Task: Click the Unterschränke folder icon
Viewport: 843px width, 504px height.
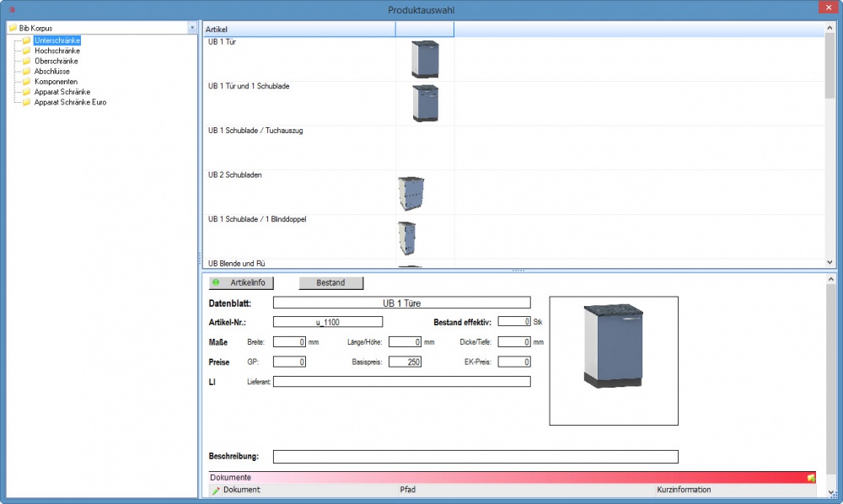Action: [x=26, y=40]
